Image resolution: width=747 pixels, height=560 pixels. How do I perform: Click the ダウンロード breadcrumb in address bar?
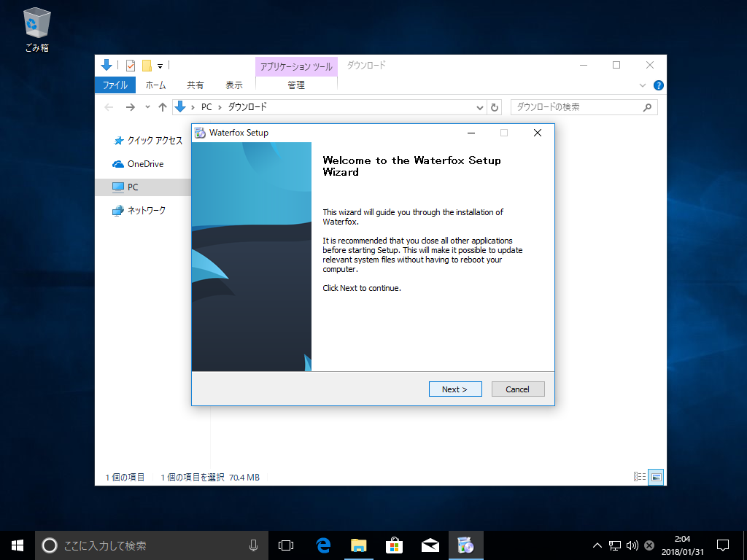[247, 107]
